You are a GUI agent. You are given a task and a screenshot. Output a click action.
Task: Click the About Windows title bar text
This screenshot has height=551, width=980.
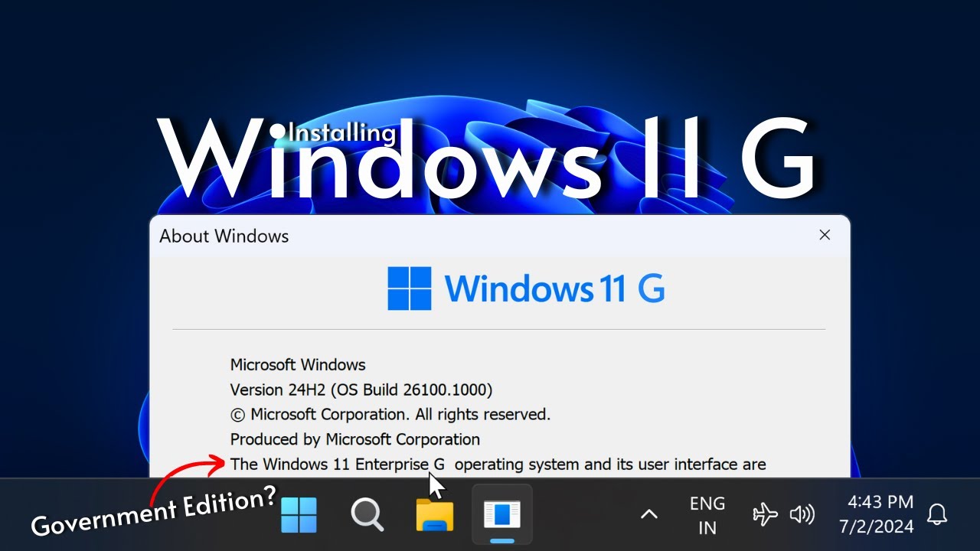click(x=224, y=236)
